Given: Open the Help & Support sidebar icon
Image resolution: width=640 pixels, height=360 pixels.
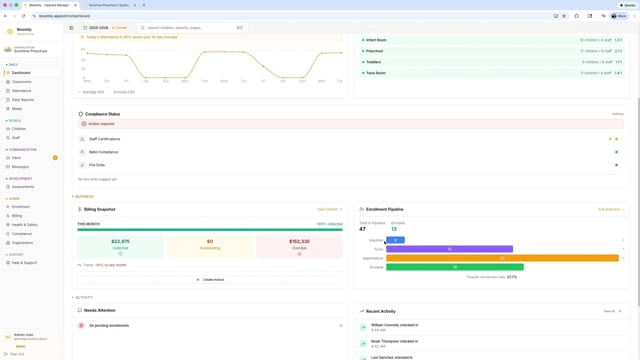Looking at the screenshot, I should click(x=8, y=262).
